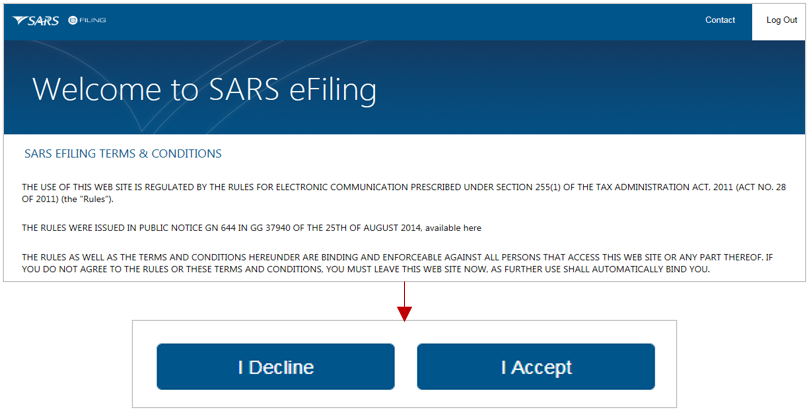Select Log Out in the top bar
Image resolution: width=811 pixels, height=412 pixels.
coord(782,20)
